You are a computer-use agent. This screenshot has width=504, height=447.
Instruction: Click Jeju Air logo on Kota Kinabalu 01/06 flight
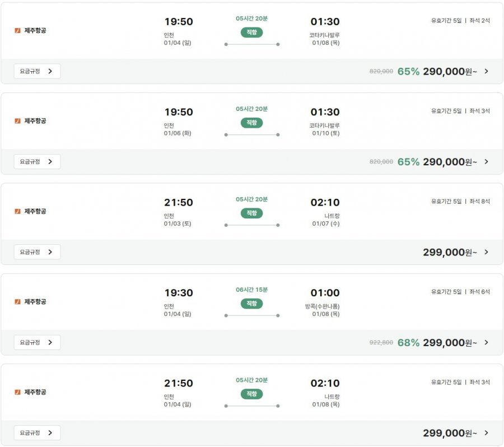tap(17, 121)
